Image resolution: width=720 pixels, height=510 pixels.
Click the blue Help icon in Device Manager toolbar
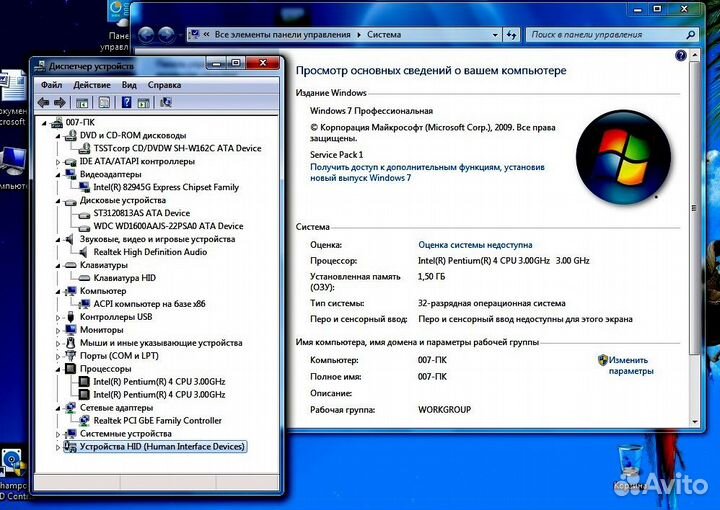point(126,102)
